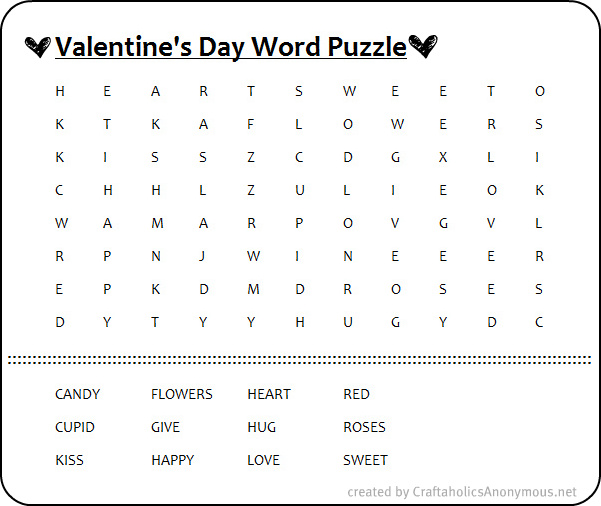Click the dotted divider line below the grid
601x506 pixels.
pyautogui.click(x=299, y=360)
